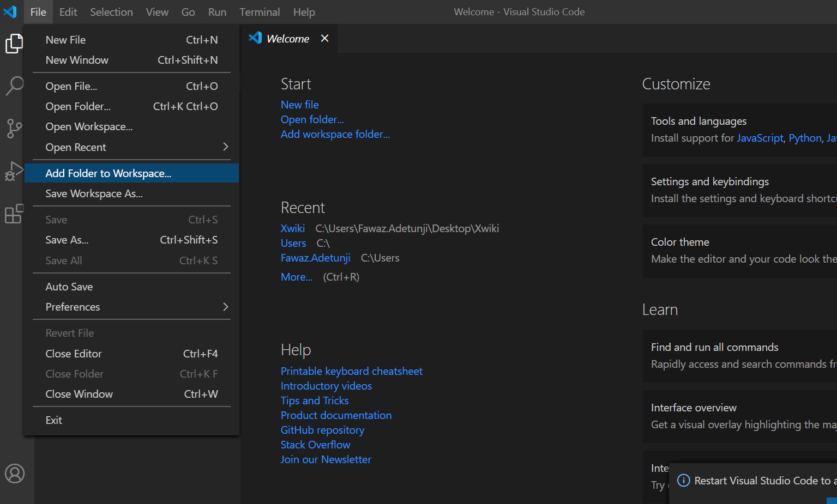Select Open File... menu entry

[x=131, y=86]
